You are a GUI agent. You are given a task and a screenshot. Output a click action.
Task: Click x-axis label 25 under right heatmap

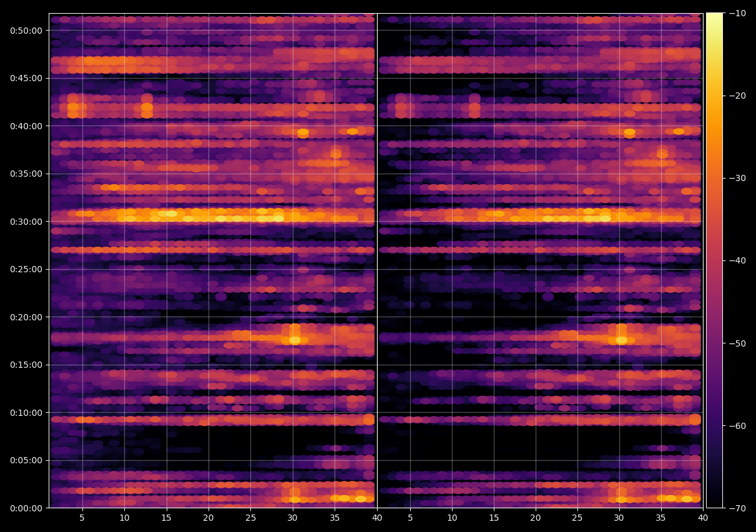coord(577,518)
